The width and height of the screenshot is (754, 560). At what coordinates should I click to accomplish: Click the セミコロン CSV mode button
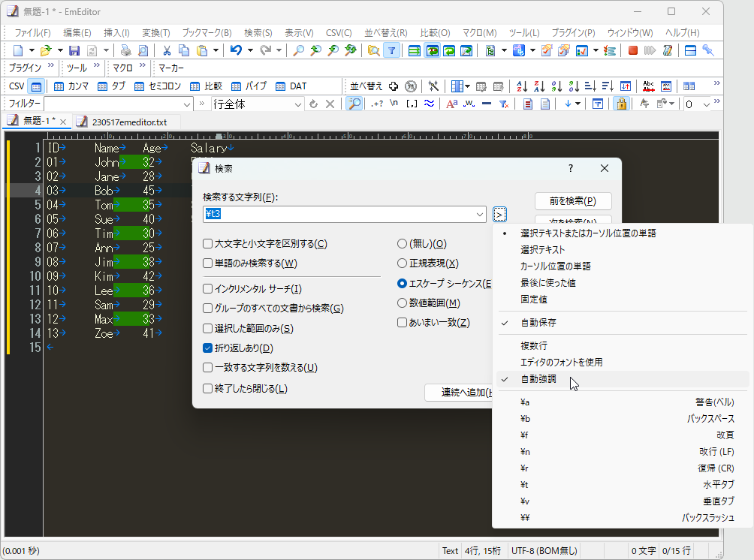coord(158,86)
